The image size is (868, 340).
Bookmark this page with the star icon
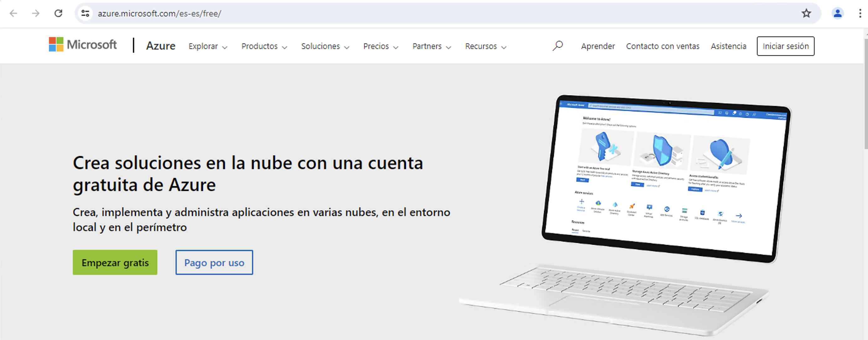pos(806,13)
